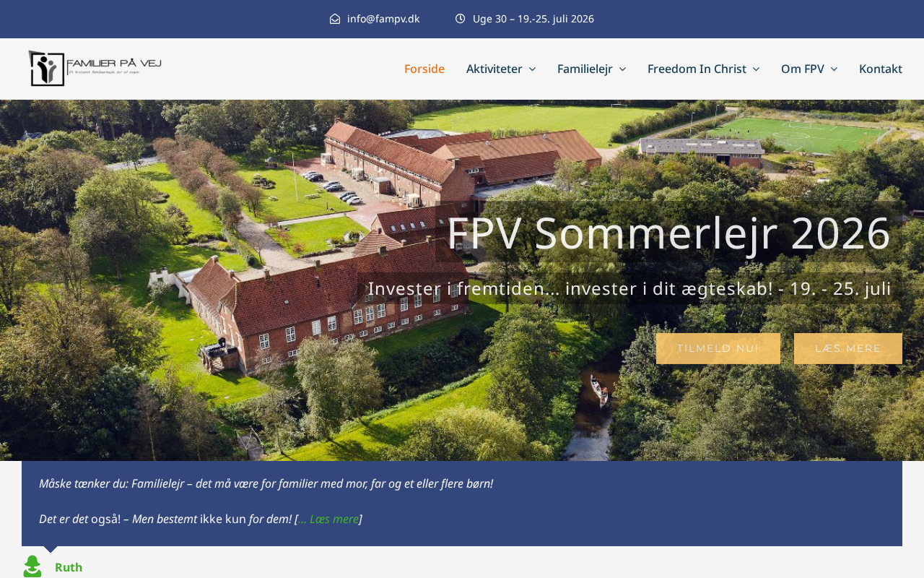
Task: Expand the Familielejr submenu chevron
Action: pyautogui.click(x=622, y=69)
